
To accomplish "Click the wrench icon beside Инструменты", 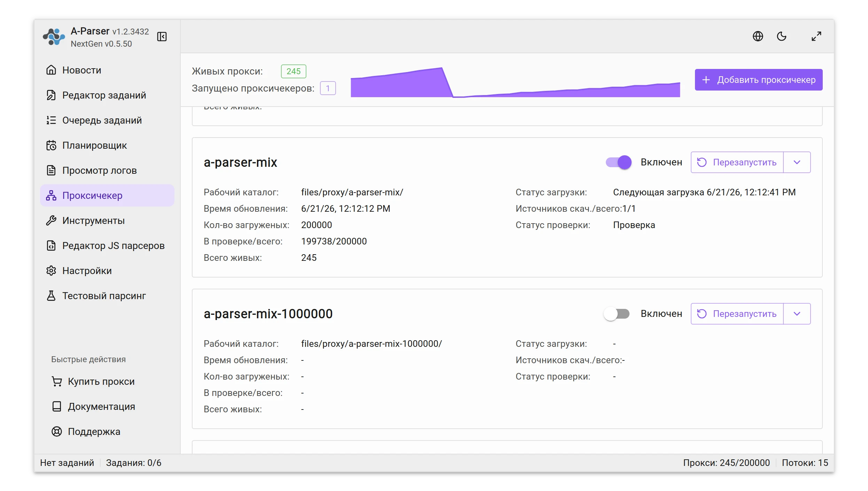I will pos(51,220).
